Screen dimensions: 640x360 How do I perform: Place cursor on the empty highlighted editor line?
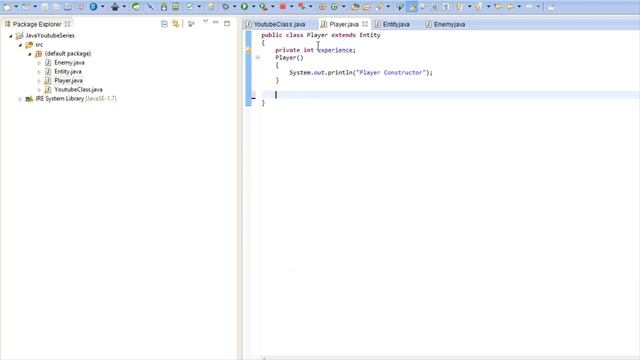click(449, 95)
